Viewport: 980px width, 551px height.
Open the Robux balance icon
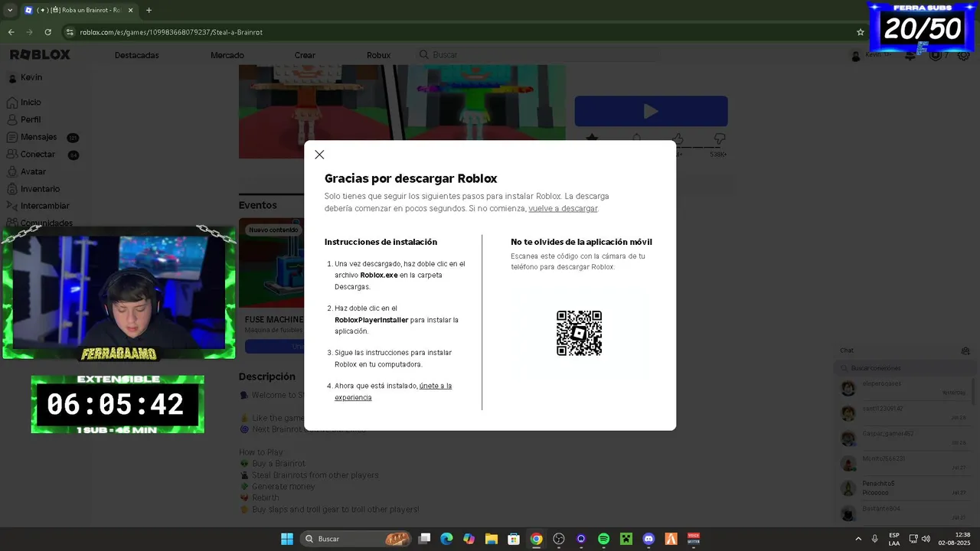point(936,55)
